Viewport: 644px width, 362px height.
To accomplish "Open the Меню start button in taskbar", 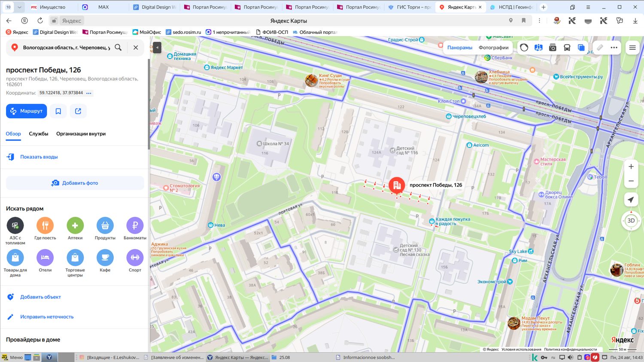I will pyautogui.click(x=12, y=357).
